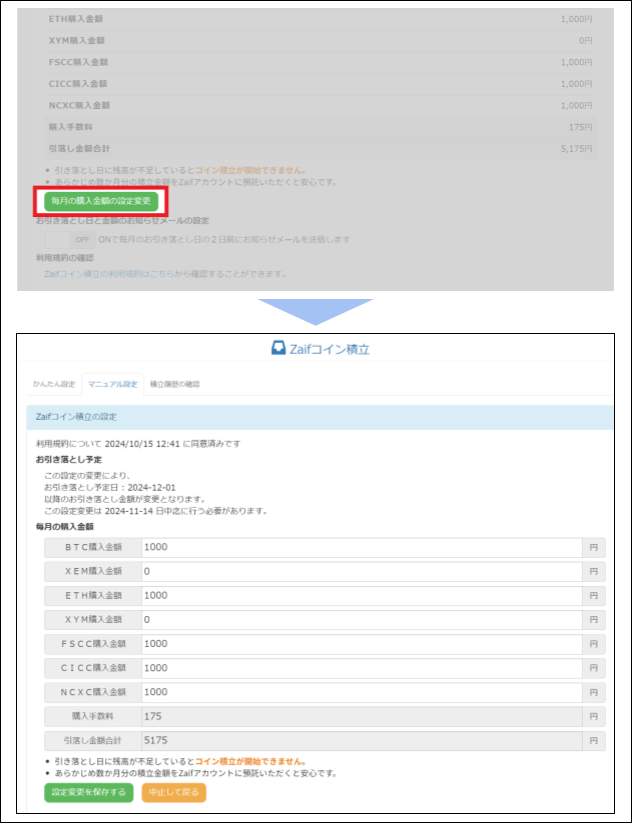This screenshot has height=825, width=633.
Task: Click the 購入手数料 read-only field
Action: pos(361,717)
